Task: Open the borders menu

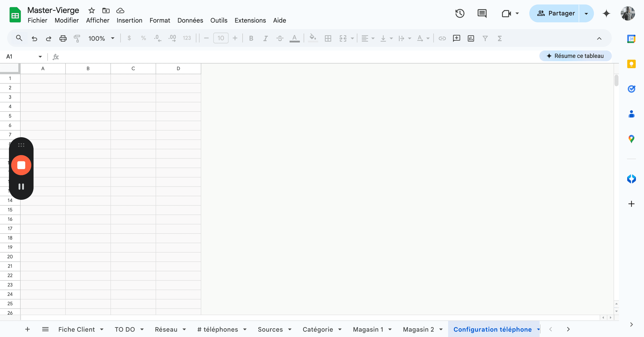Action: (328, 38)
